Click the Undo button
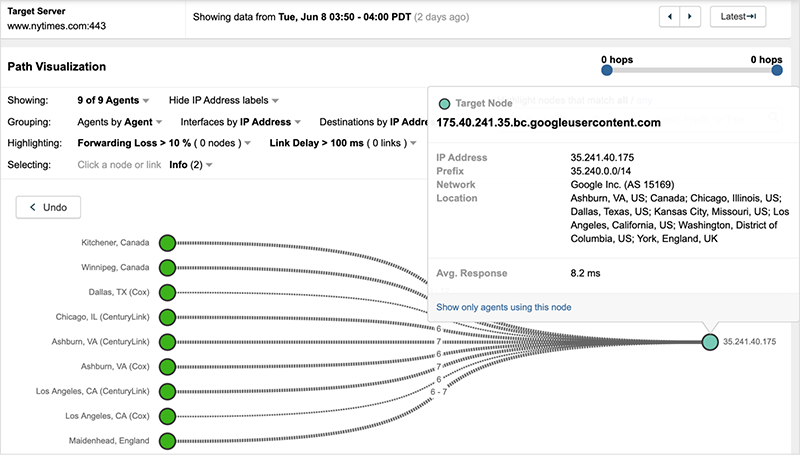 point(48,207)
